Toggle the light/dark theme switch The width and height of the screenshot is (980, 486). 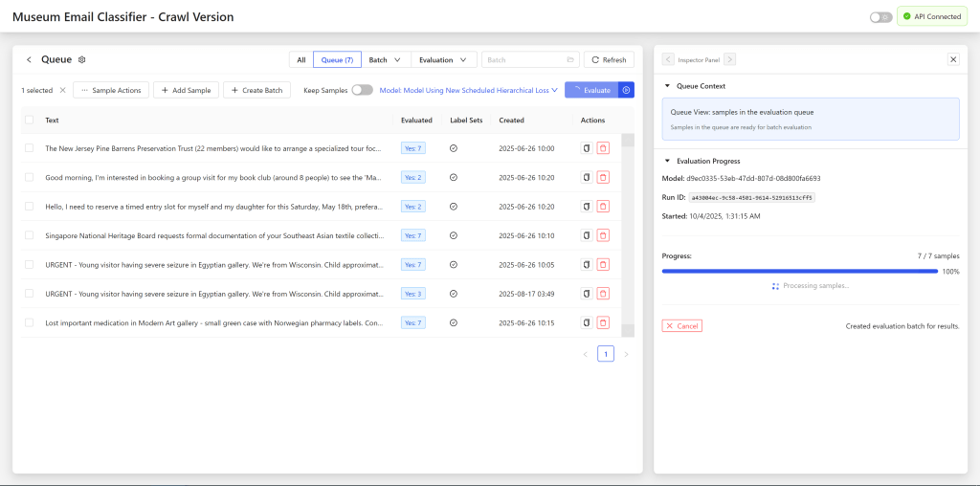tap(880, 16)
